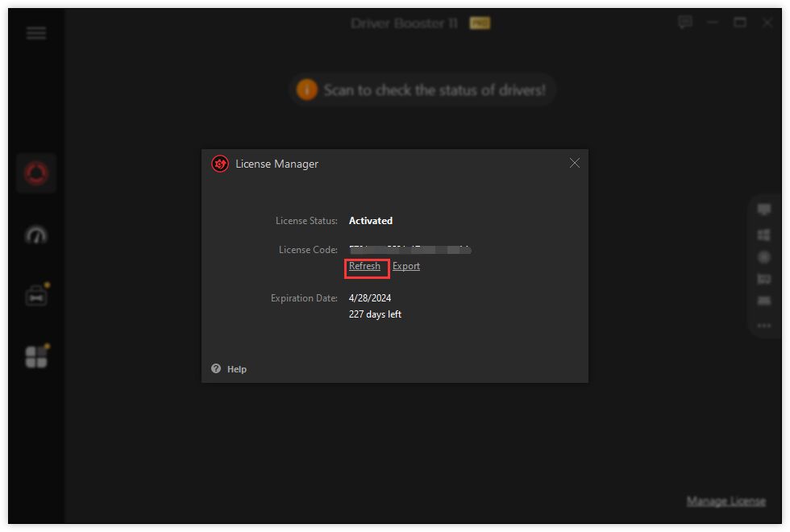Click the PRO badge next to Driver Booster 11
This screenshot has width=790, height=532.
tap(480, 23)
